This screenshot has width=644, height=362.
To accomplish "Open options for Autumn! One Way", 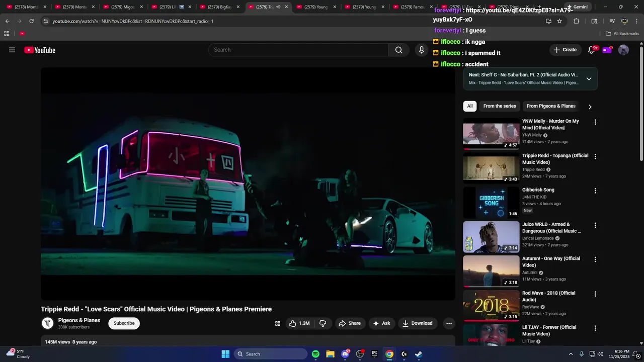I will pos(595,259).
